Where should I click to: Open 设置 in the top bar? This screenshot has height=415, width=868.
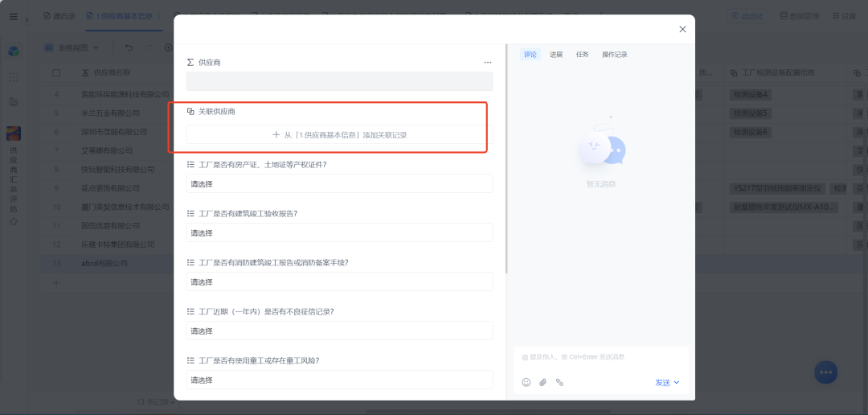click(844, 16)
